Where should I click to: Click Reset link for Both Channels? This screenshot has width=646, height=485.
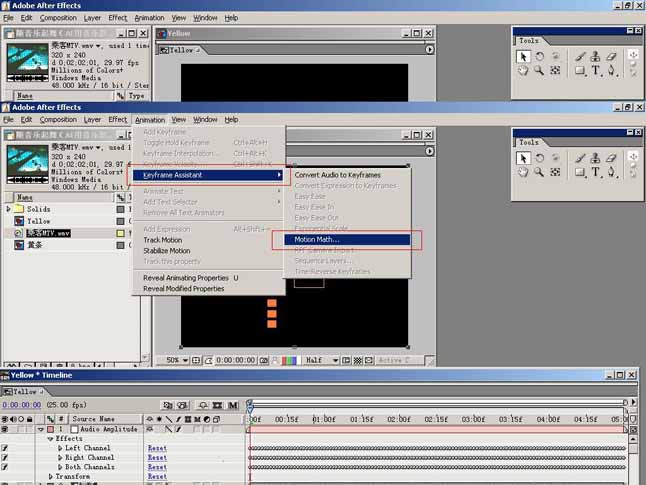(x=157, y=467)
